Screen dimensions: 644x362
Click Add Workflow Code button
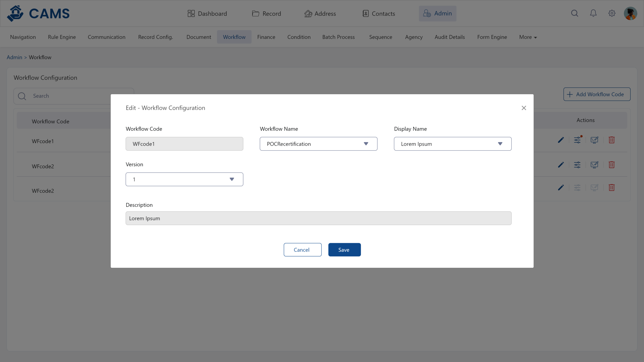tap(597, 94)
